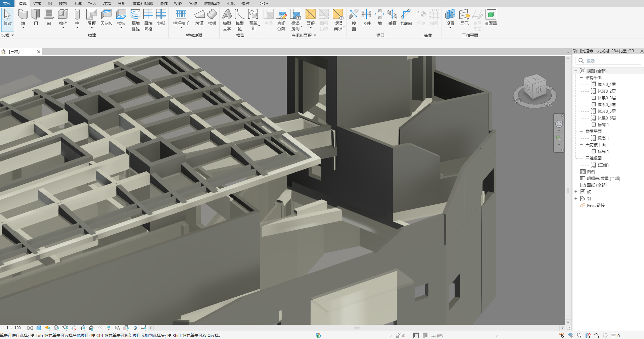This screenshot has height=339, width=644.
Task: Expand the 族 (Families) node
Action: (x=576, y=192)
